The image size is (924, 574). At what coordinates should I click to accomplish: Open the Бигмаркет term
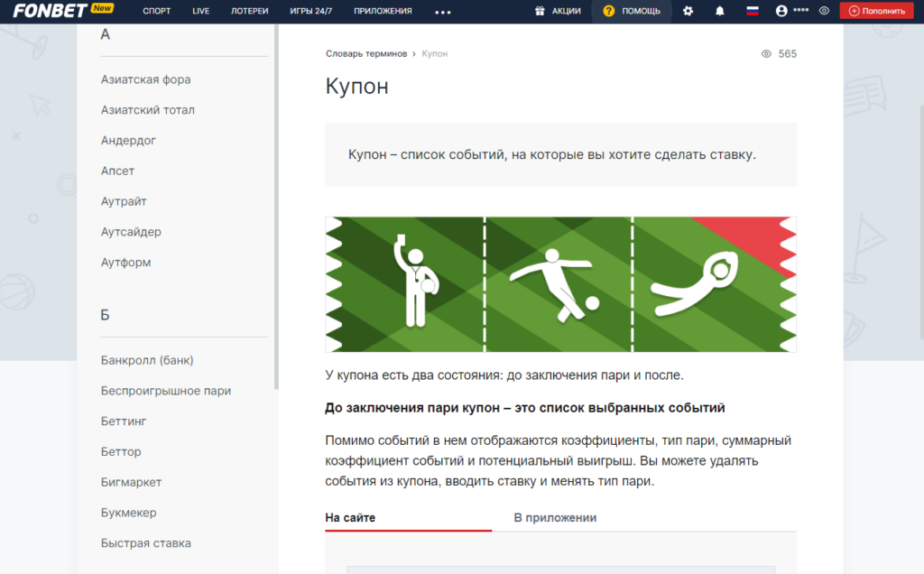pos(131,482)
